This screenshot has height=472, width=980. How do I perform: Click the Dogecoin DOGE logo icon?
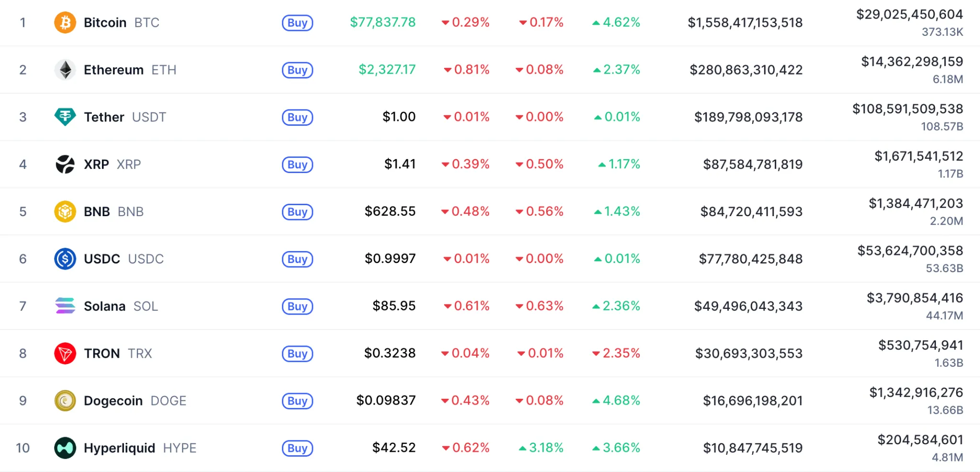pos(65,401)
